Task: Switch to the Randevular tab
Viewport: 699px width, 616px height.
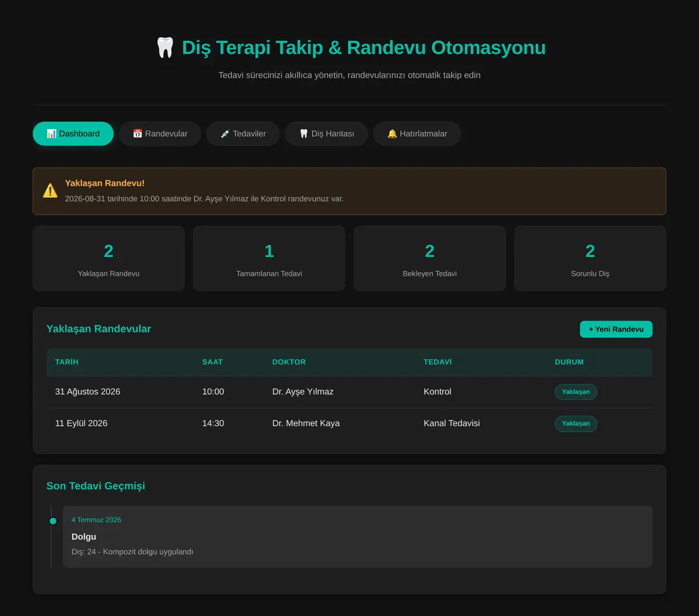Action: coord(160,133)
